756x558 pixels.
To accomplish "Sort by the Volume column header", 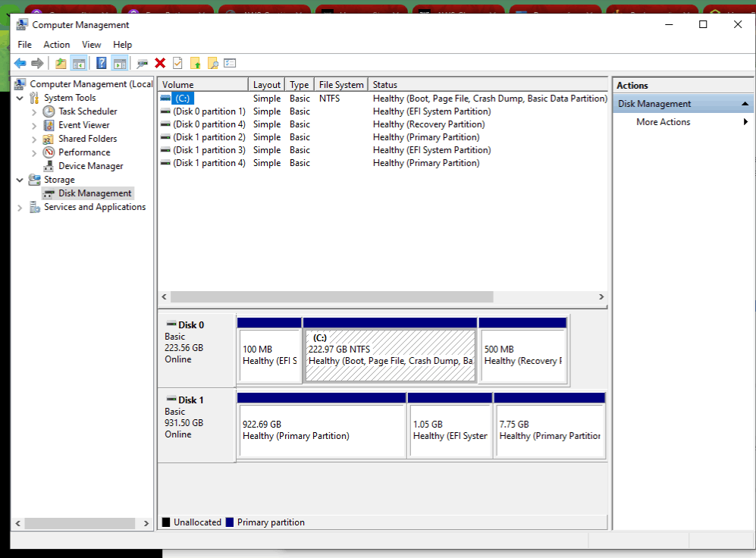I will [202, 84].
